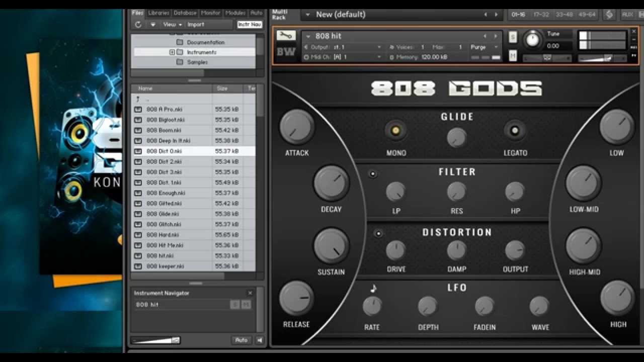This screenshot has width=644, height=362.
Task: Adjust the instrument volume slider in the header
Action: tap(602, 58)
